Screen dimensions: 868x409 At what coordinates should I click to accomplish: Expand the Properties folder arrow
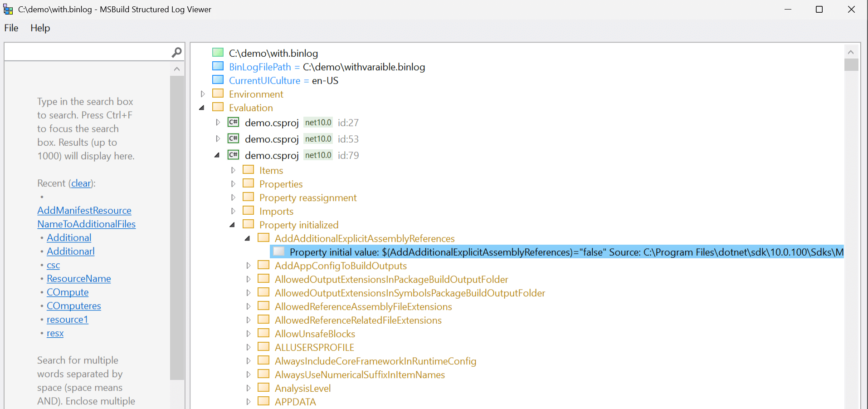click(233, 184)
